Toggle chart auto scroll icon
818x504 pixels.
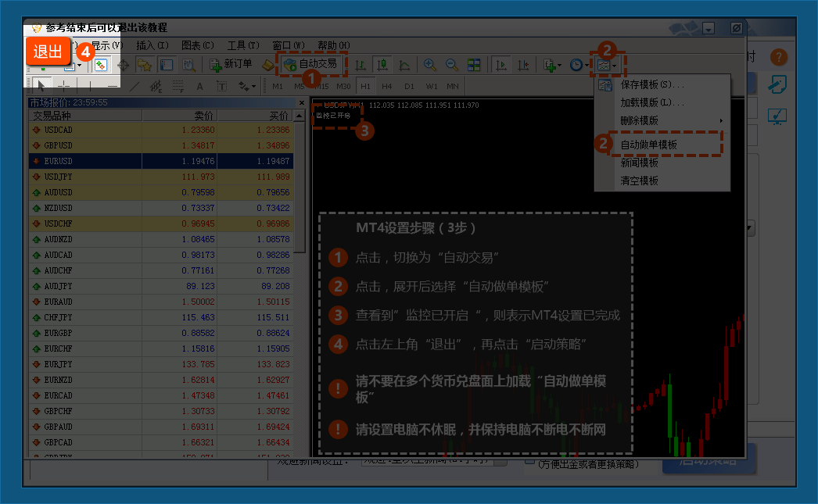click(500, 65)
